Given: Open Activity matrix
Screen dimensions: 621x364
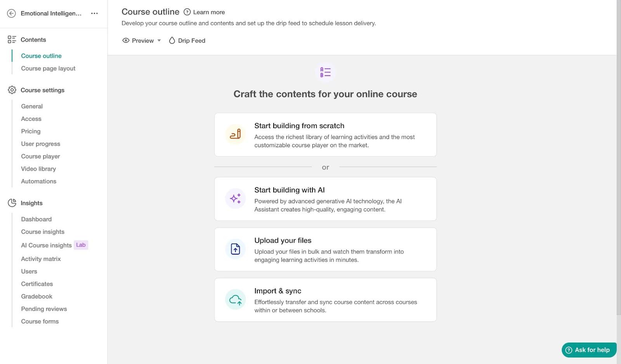Looking at the screenshot, I should 41,259.
